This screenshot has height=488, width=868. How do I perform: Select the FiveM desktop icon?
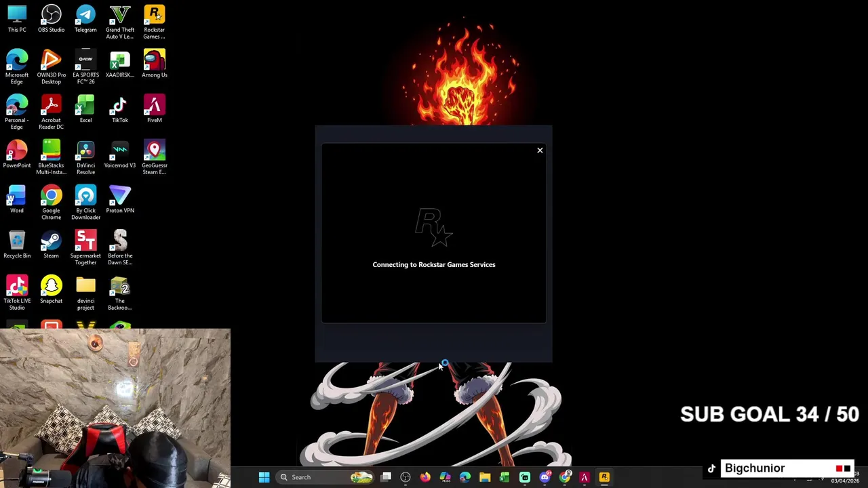pyautogui.click(x=154, y=110)
